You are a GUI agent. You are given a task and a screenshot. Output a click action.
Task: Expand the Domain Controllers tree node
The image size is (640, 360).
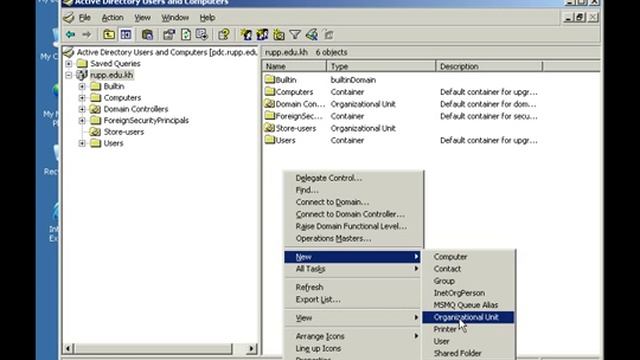pos(82,109)
